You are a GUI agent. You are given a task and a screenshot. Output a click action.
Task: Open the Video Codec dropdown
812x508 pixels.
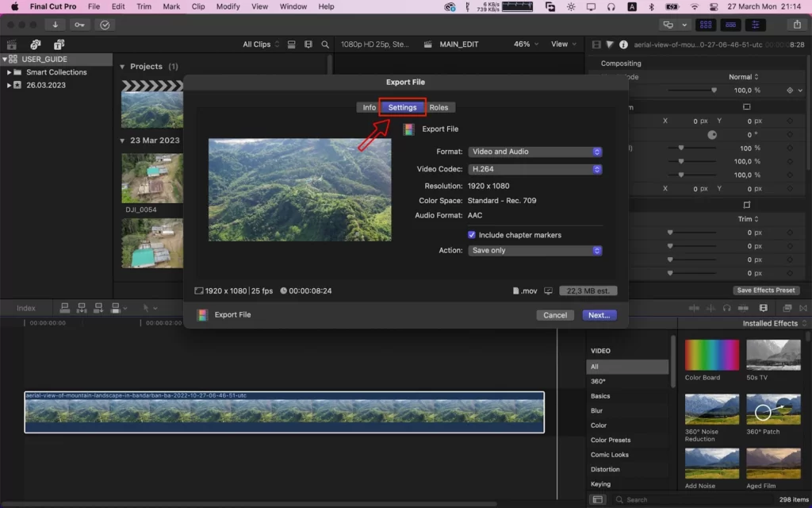[534, 170]
